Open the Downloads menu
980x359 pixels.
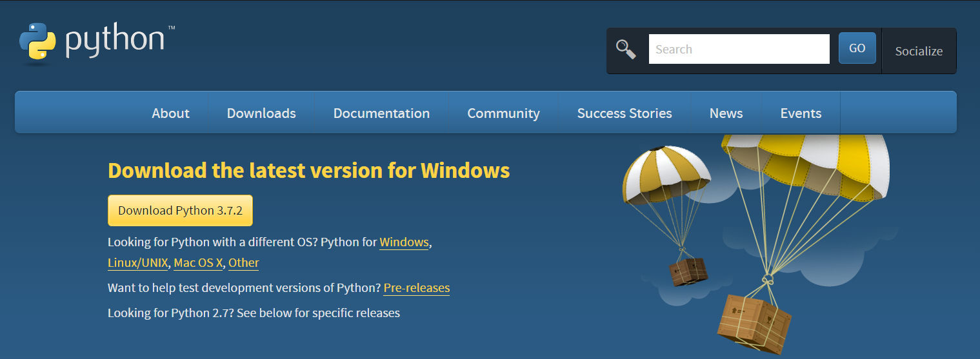click(261, 113)
